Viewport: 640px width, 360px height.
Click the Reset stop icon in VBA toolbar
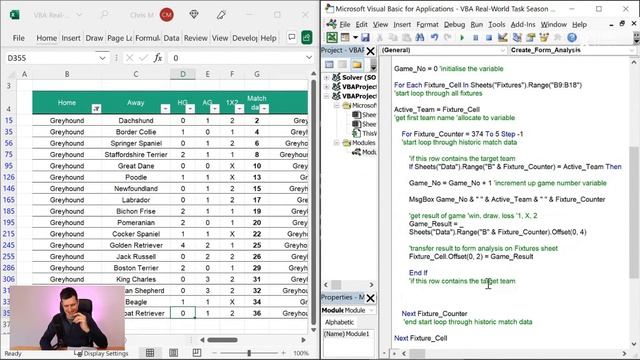click(x=489, y=38)
